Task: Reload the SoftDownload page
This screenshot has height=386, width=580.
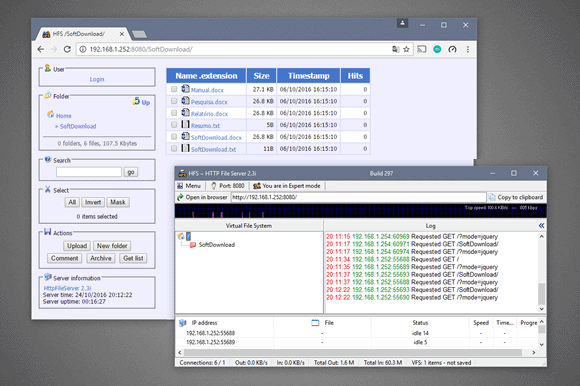Action: point(67,49)
